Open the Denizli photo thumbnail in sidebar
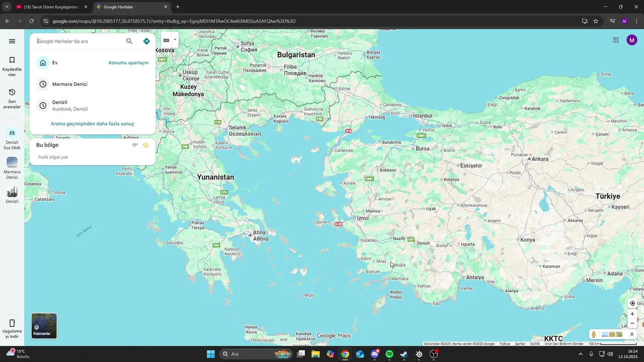Screen dimensions: 644x362 point(12,195)
